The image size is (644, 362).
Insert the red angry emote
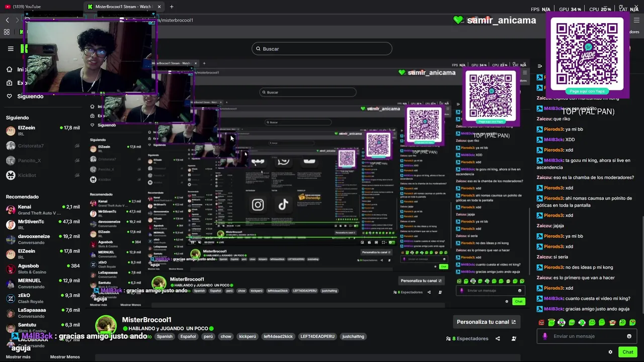tap(541, 323)
